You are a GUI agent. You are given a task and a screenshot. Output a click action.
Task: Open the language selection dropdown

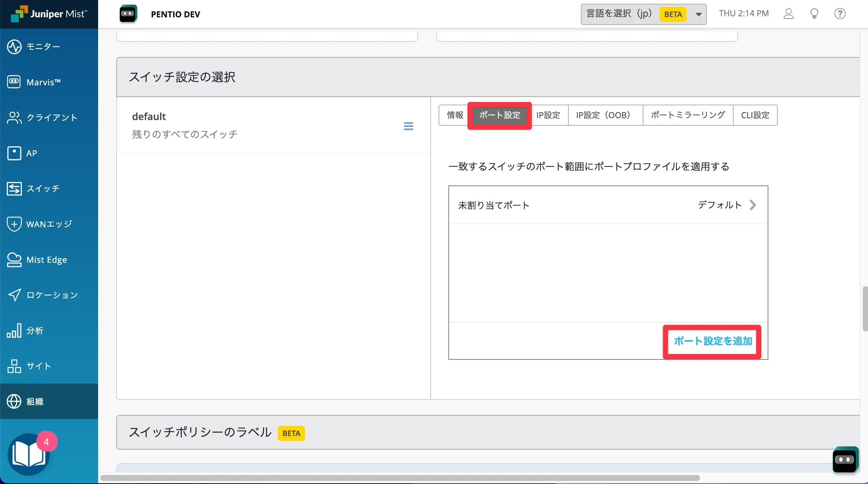(x=643, y=14)
